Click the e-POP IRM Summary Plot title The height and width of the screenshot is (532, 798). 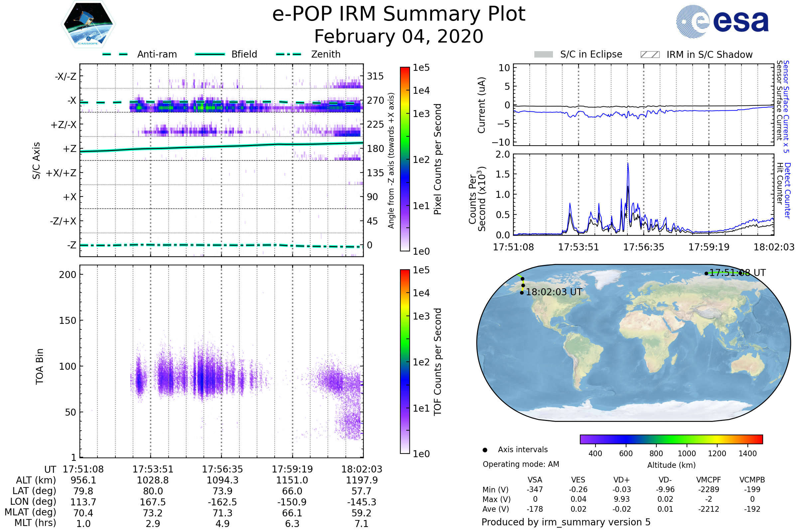tap(399, 14)
